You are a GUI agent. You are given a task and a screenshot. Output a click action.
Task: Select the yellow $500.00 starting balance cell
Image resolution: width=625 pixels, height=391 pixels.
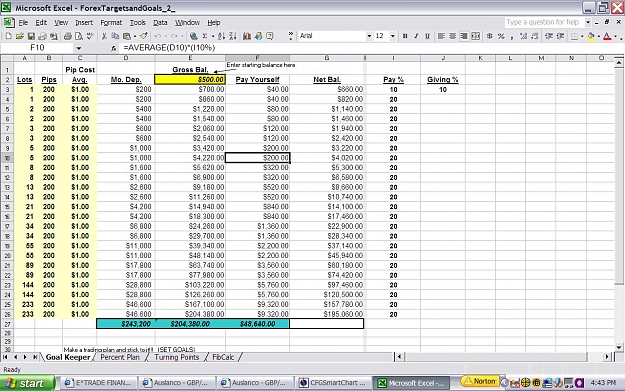(190, 79)
